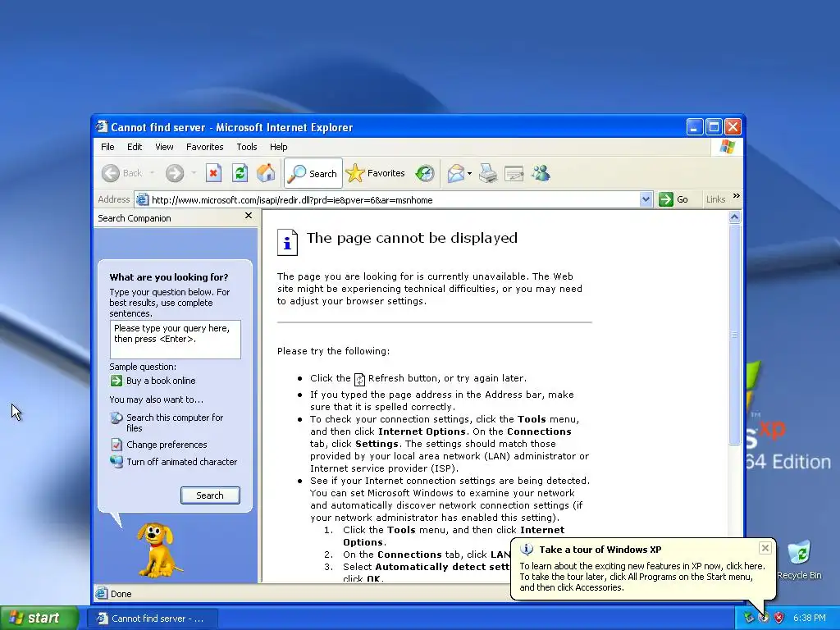Open the Mail button dropdown arrow
Viewport: 840px width, 630px height.
point(470,173)
